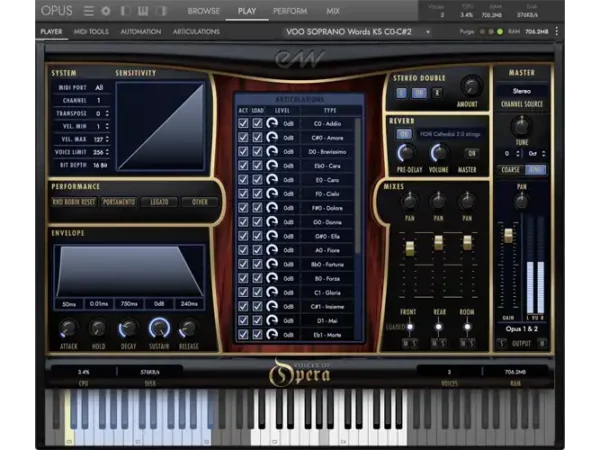The width and height of the screenshot is (600, 450).
Task: Switch to the BROWSE tab
Action: click(x=204, y=11)
